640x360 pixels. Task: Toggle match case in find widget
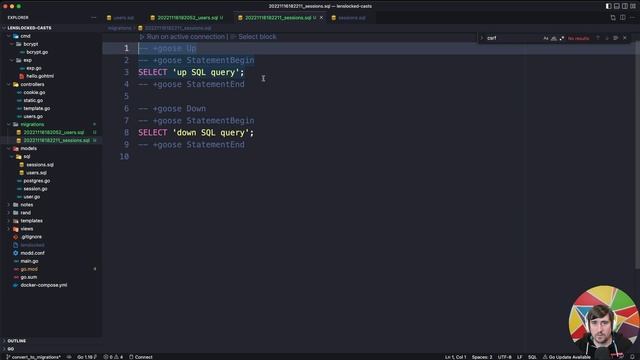tap(546, 38)
